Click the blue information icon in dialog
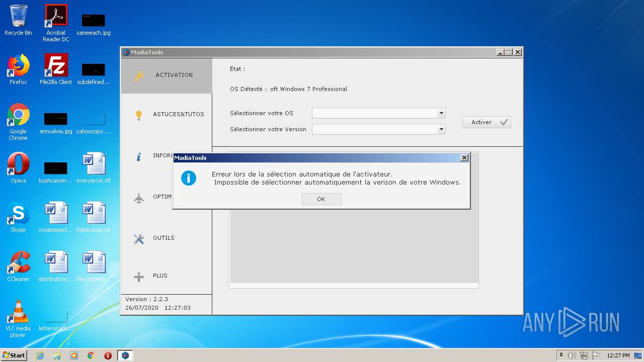 click(189, 178)
